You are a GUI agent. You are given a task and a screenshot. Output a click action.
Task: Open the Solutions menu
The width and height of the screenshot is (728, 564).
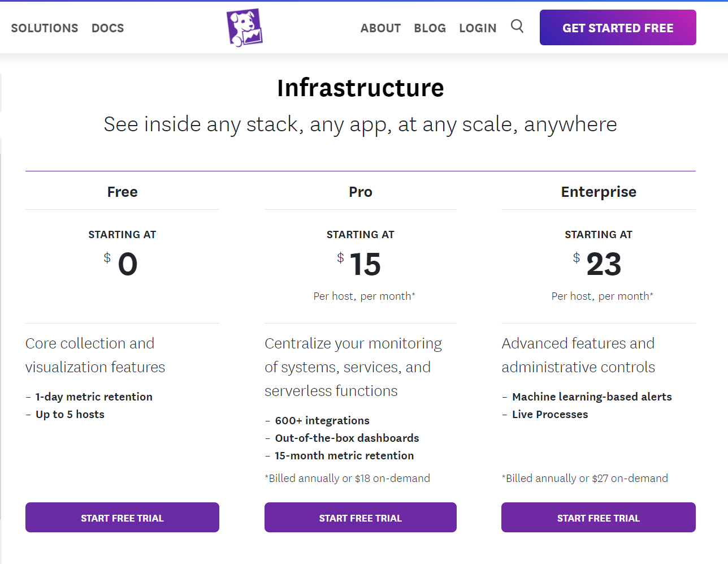click(x=45, y=28)
